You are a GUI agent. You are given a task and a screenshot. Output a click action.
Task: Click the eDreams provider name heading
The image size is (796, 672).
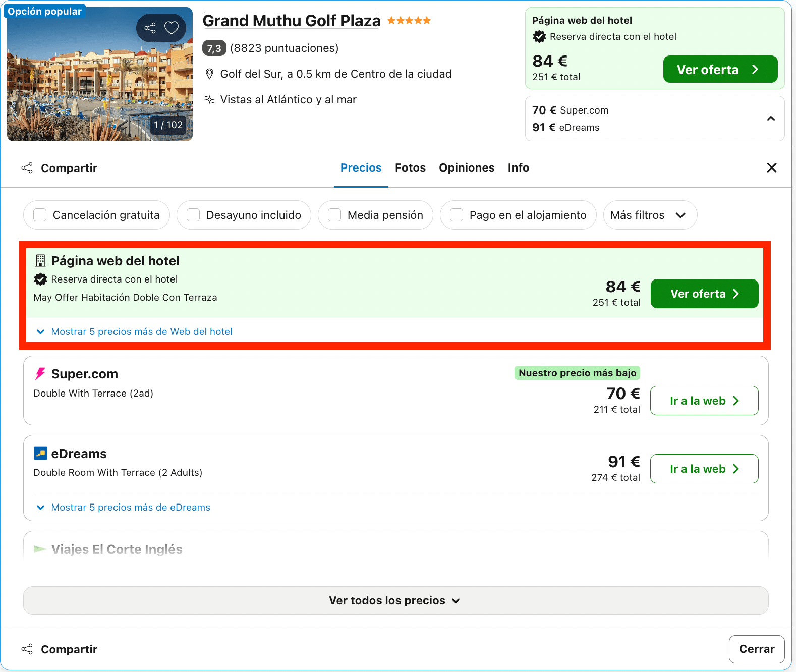(x=79, y=454)
